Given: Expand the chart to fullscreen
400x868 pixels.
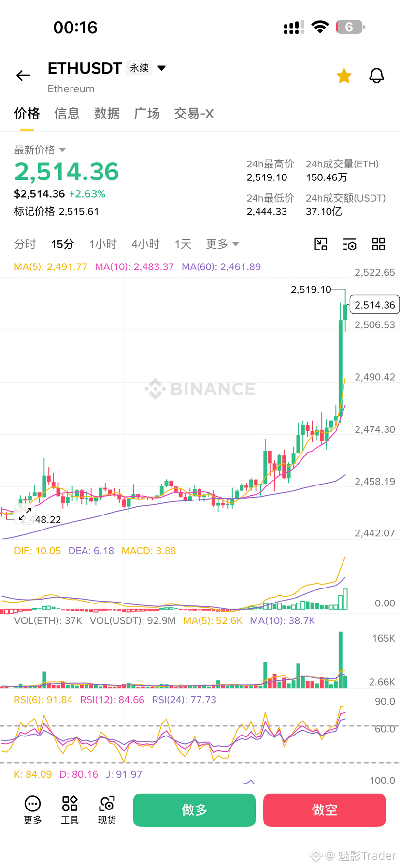Looking at the screenshot, I should pos(25,514).
